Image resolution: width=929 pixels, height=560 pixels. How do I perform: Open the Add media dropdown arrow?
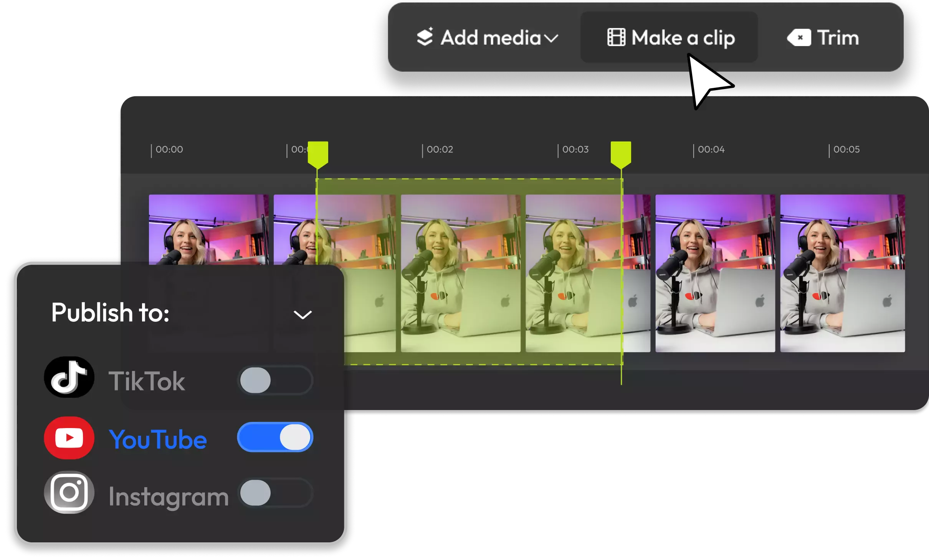pyautogui.click(x=551, y=38)
